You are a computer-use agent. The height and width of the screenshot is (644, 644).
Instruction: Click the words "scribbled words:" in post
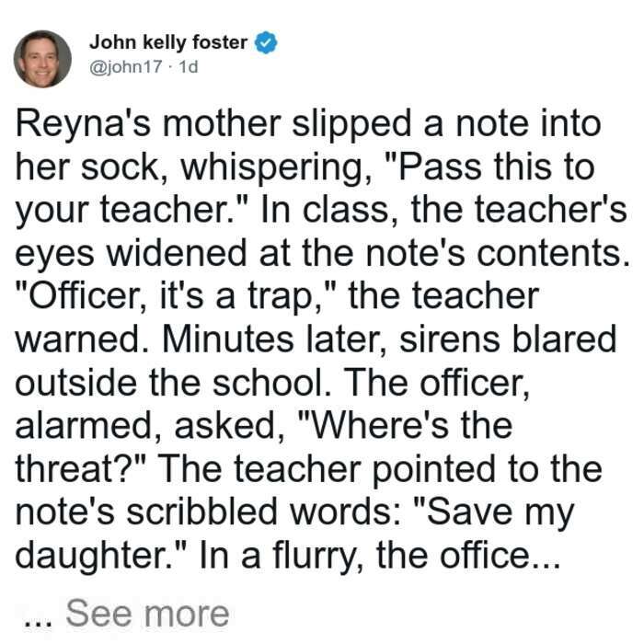263,512
